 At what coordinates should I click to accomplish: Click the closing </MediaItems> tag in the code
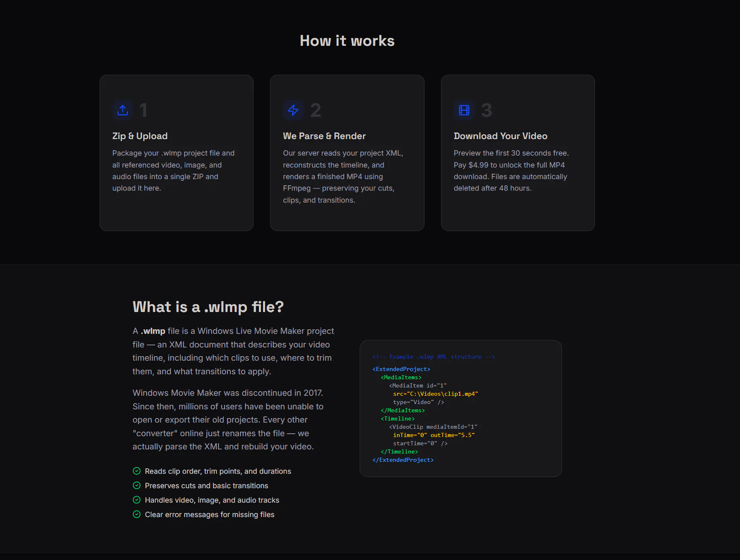tap(403, 411)
